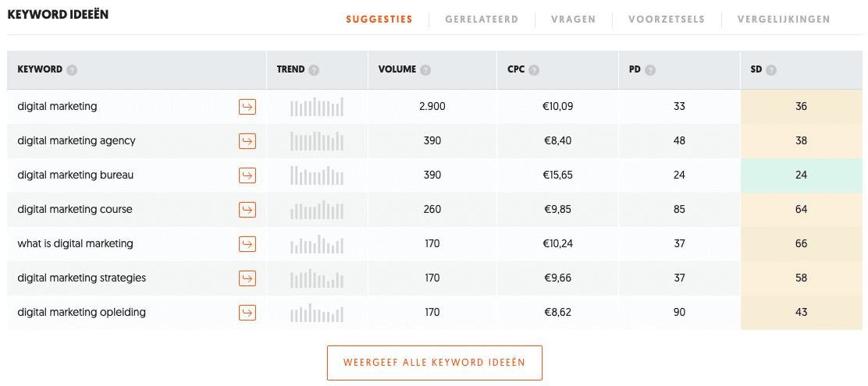Open help icon next to CPC header
Screen dimensions: 868x386
(534, 70)
